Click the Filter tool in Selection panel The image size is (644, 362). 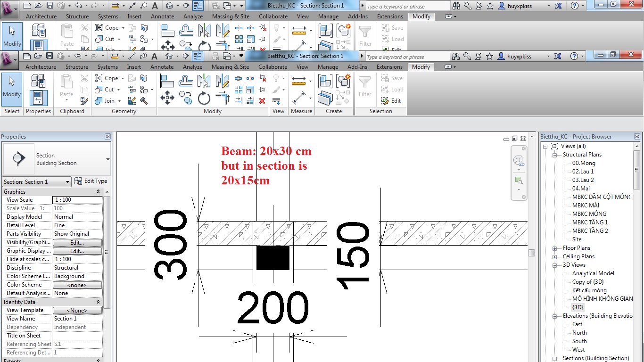(x=365, y=86)
